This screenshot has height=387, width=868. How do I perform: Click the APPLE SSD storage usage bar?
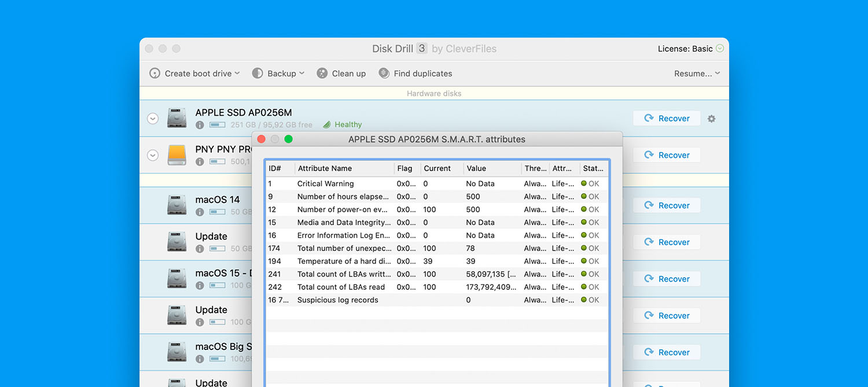(218, 125)
